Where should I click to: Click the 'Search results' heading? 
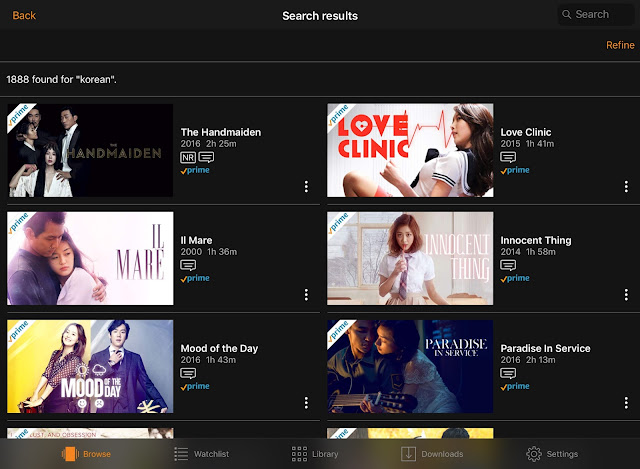(320, 16)
